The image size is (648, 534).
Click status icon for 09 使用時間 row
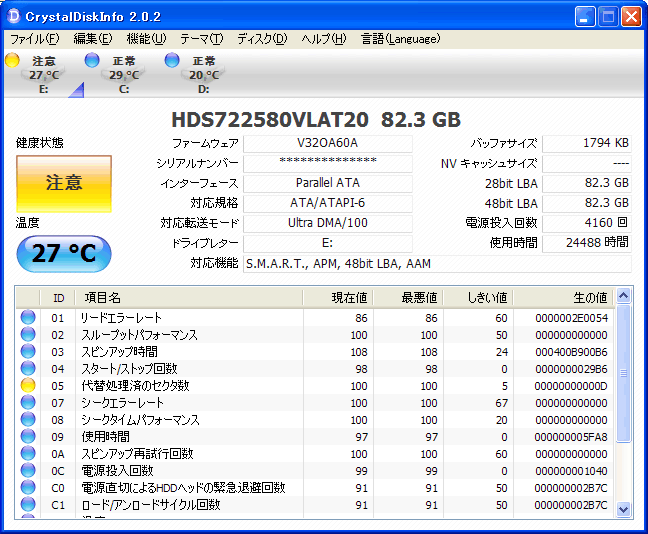28,436
